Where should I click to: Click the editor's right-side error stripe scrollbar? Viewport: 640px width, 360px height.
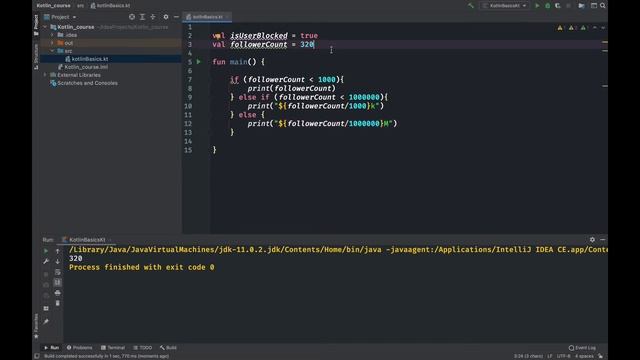click(604, 128)
